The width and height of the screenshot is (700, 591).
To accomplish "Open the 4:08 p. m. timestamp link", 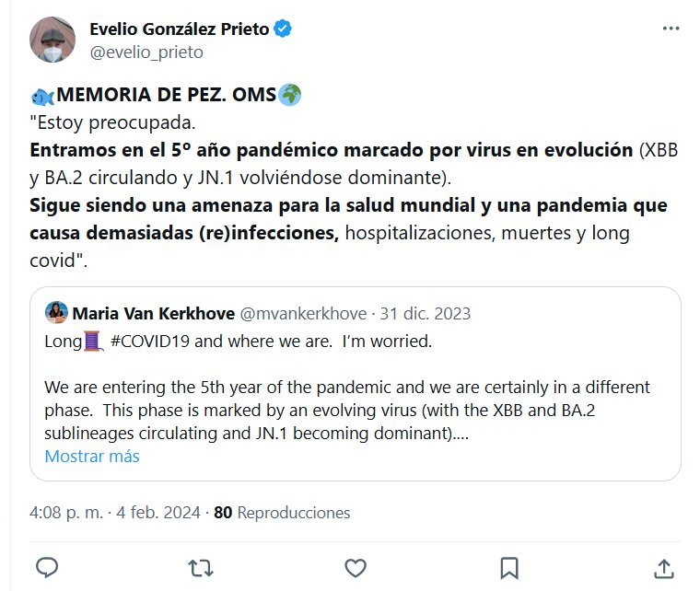I will (64, 513).
